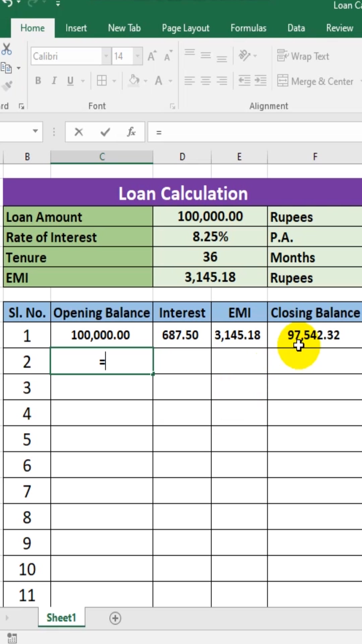This screenshot has height=644, width=362.
Task: Open Customize Quick Access Toolbar dropdown
Action: coord(58,4)
